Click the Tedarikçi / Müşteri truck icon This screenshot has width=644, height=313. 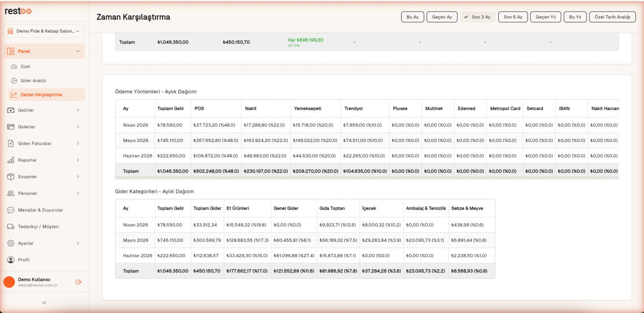point(11,227)
